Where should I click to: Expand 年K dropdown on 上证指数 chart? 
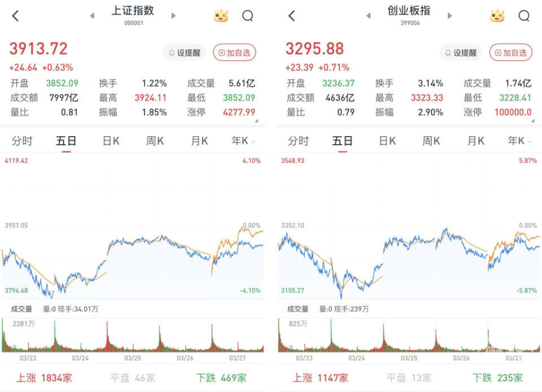click(243, 141)
